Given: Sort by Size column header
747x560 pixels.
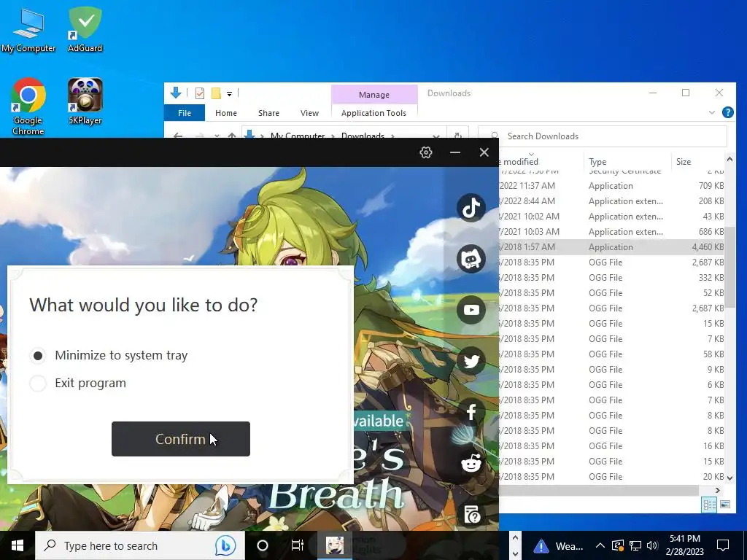Looking at the screenshot, I should point(683,162).
